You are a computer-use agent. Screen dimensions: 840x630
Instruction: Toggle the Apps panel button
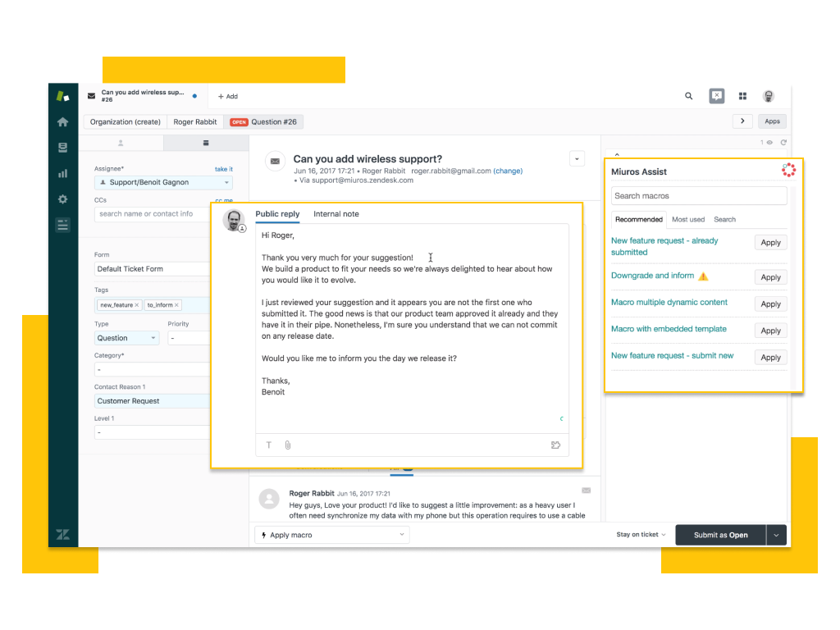pyautogui.click(x=772, y=121)
